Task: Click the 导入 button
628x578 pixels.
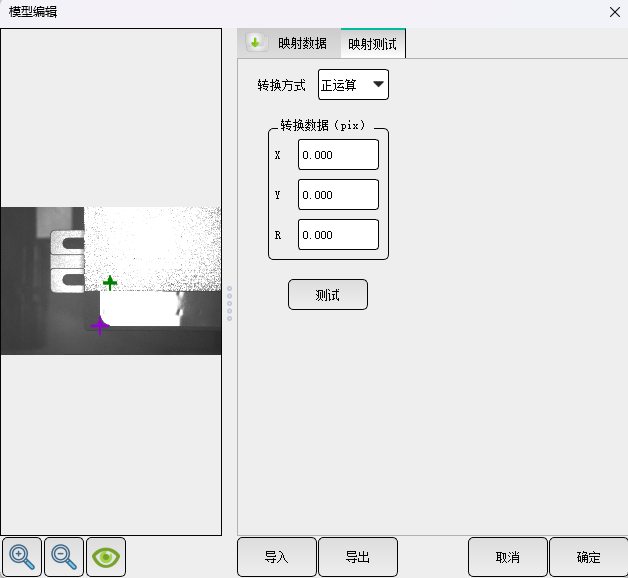Action: [x=277, y=557]
